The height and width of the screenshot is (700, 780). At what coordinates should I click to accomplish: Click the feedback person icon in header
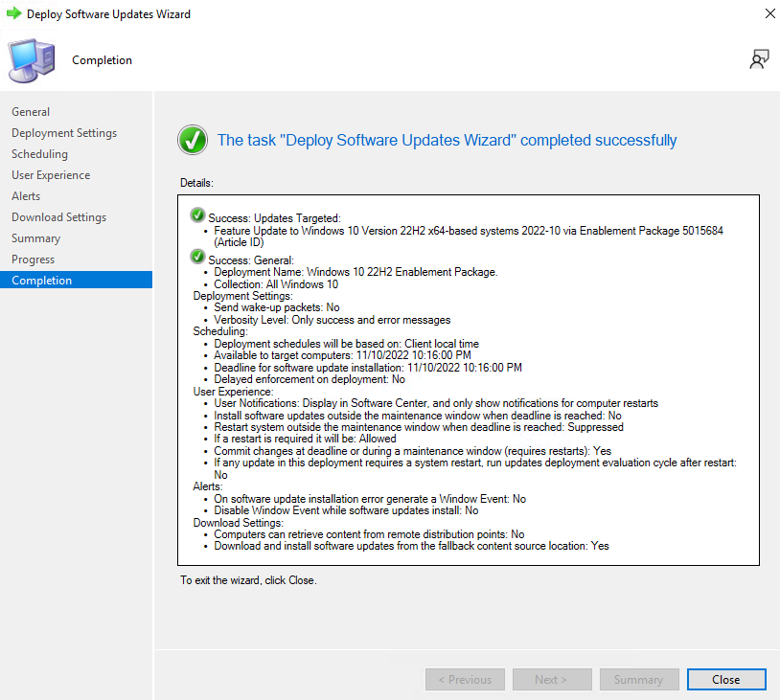coord(759,59)
